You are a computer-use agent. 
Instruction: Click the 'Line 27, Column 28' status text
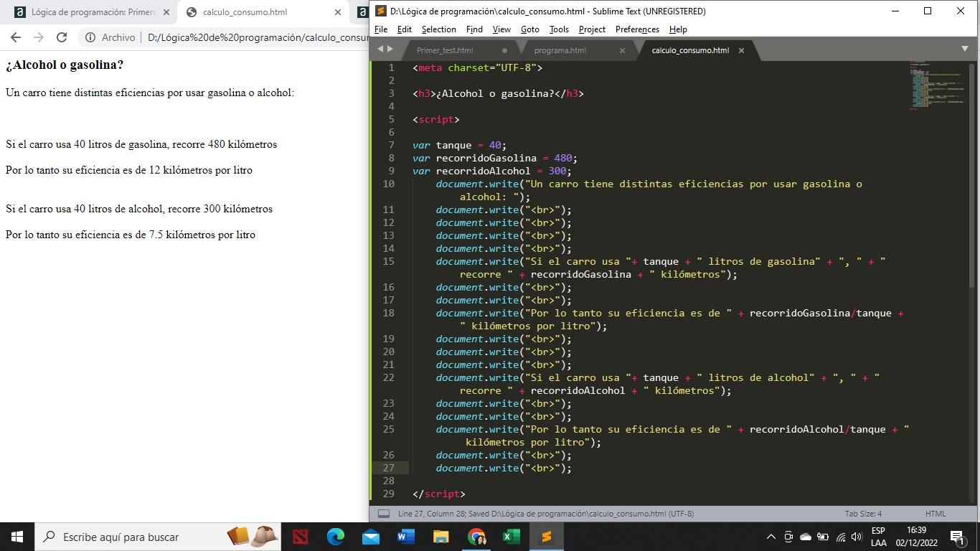pos(430,514)
